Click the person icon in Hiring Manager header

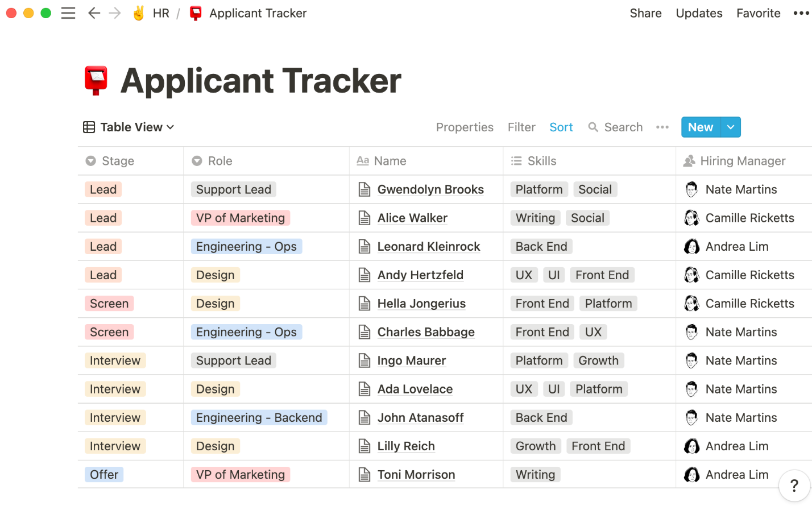pos(690,161)
